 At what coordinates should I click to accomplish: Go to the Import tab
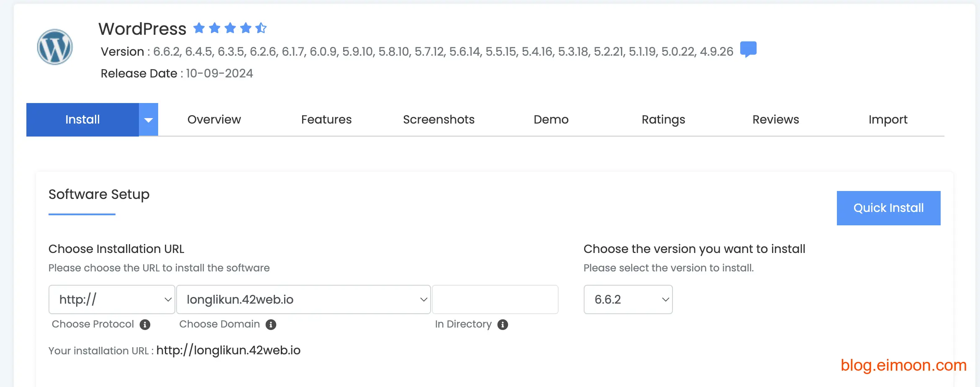pyautogui.click(x=888, y=120)
